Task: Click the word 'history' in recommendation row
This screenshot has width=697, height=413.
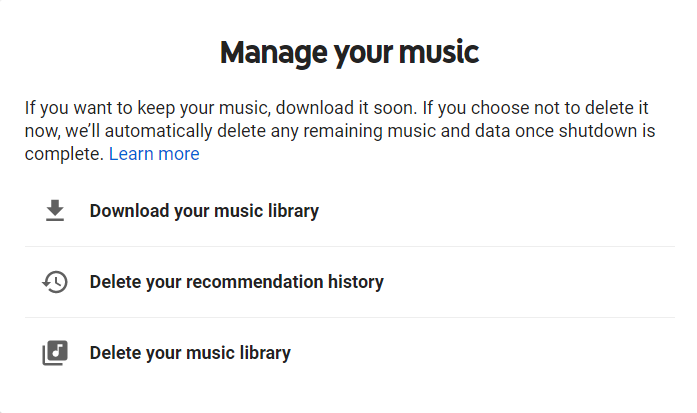Action: tap(356, 282)
